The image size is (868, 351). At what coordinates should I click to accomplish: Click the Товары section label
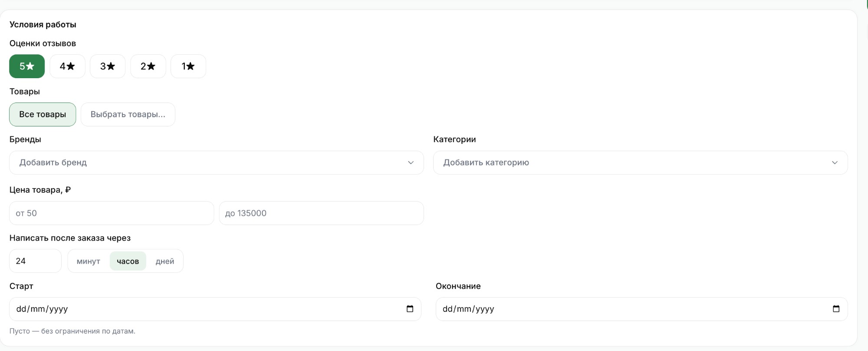(x=25, y=91)
